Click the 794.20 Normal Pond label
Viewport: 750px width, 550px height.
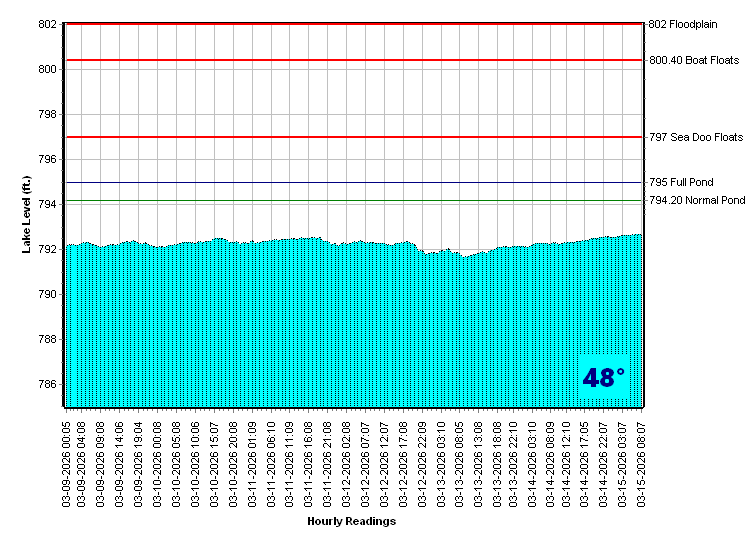tap(697, 201)
